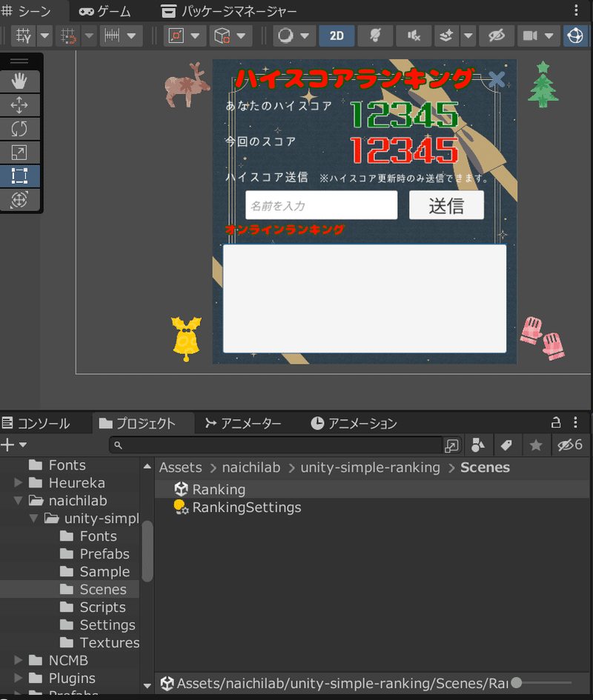This screenshot has height=700, width=593.
Task: Toggle scene visibility with the eye icon
Action: tap(496, 35)
